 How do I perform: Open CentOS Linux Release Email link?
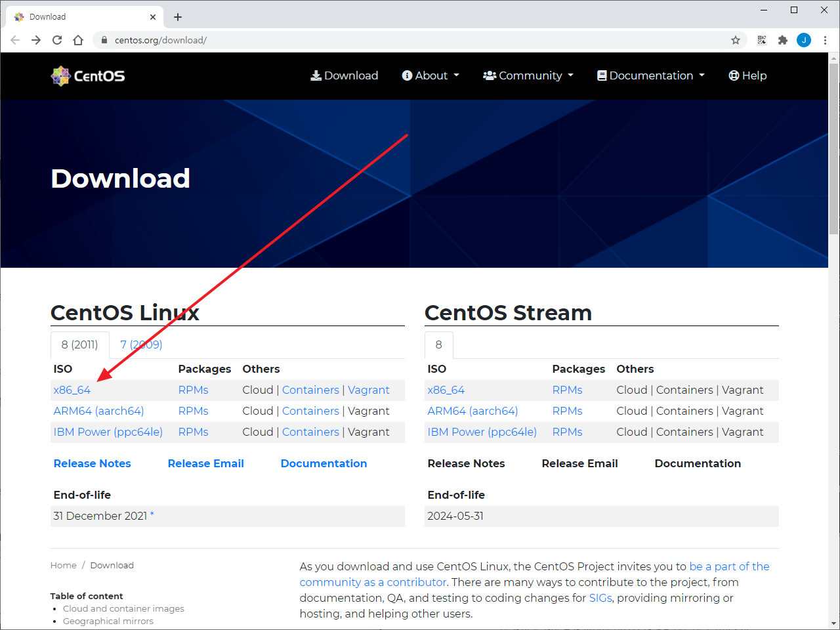tap(206, 463)
